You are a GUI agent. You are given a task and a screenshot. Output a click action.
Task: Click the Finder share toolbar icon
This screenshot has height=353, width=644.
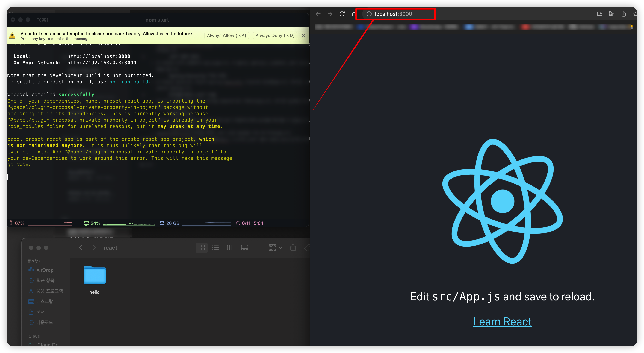(x=293, y=248)
